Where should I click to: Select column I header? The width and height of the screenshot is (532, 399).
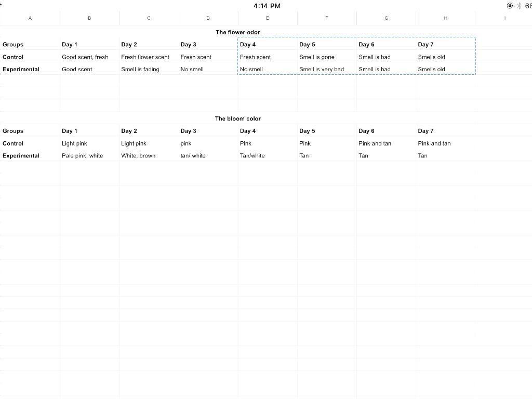click(x=504, y=18)
